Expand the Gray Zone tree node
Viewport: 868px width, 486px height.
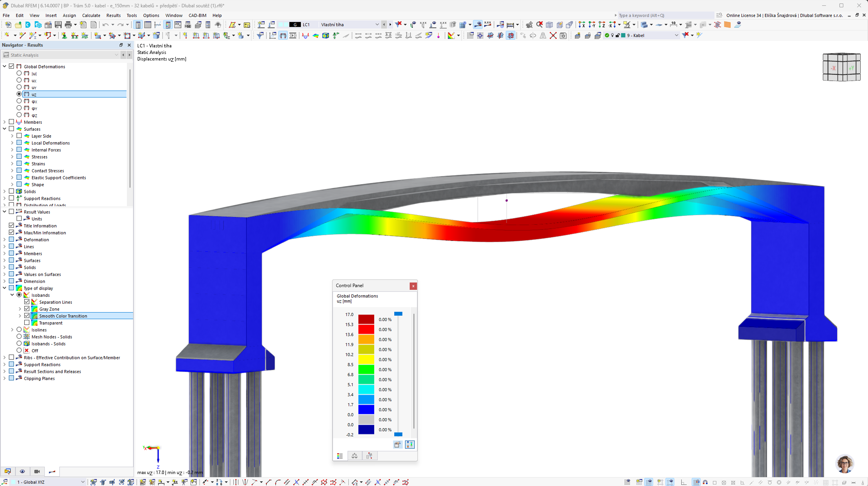point(20,309)
